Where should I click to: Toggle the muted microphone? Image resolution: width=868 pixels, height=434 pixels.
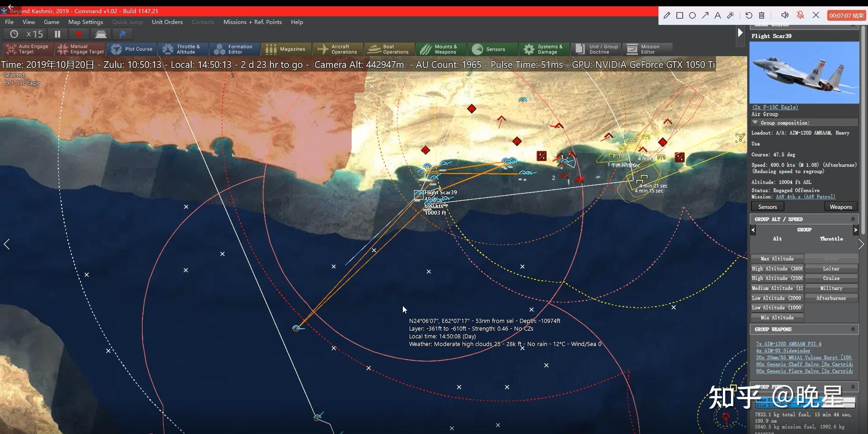pos(800,15)
